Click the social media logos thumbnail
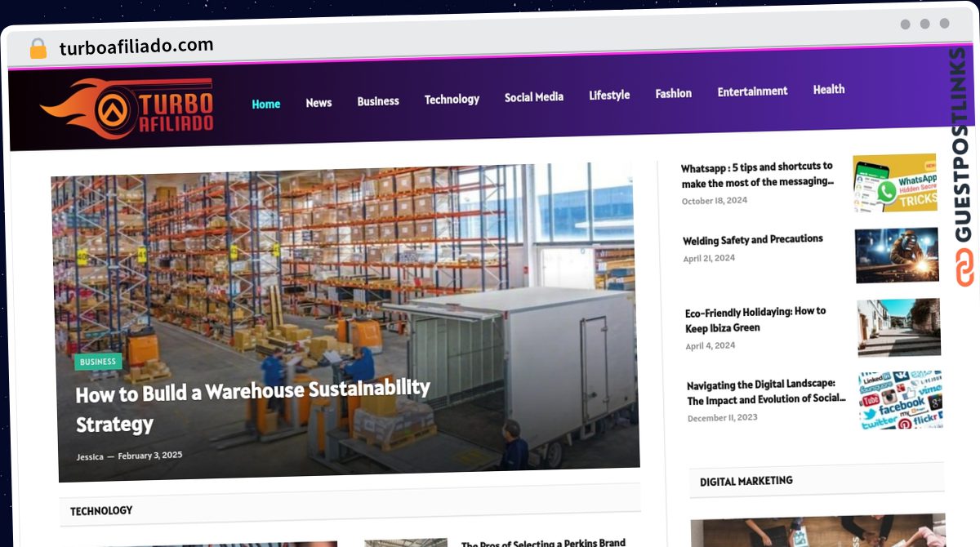This screenshot has height=547, width=980. coord(901,400)
